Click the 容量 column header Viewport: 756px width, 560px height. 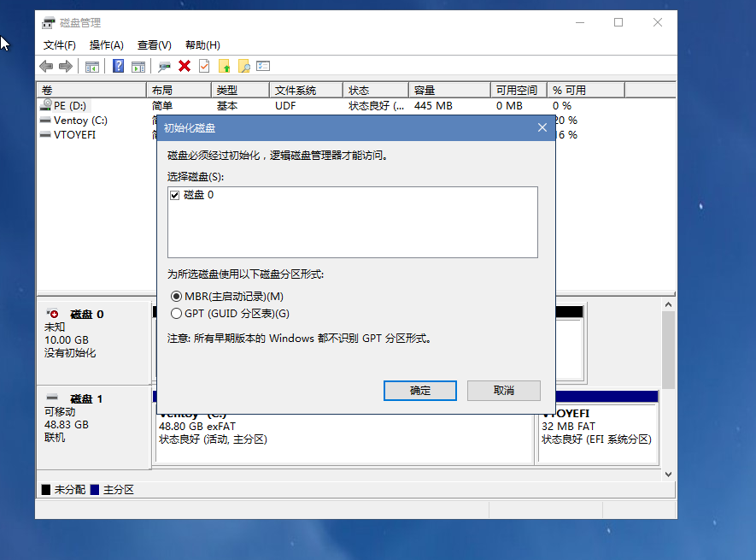tap(450, 91)
